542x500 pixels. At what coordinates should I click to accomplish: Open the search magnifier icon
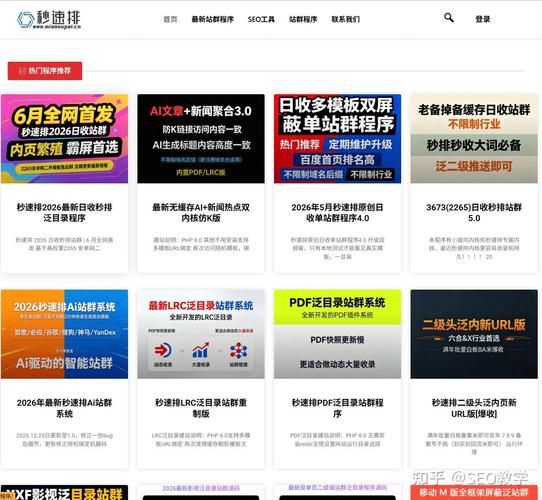(449, 18)
